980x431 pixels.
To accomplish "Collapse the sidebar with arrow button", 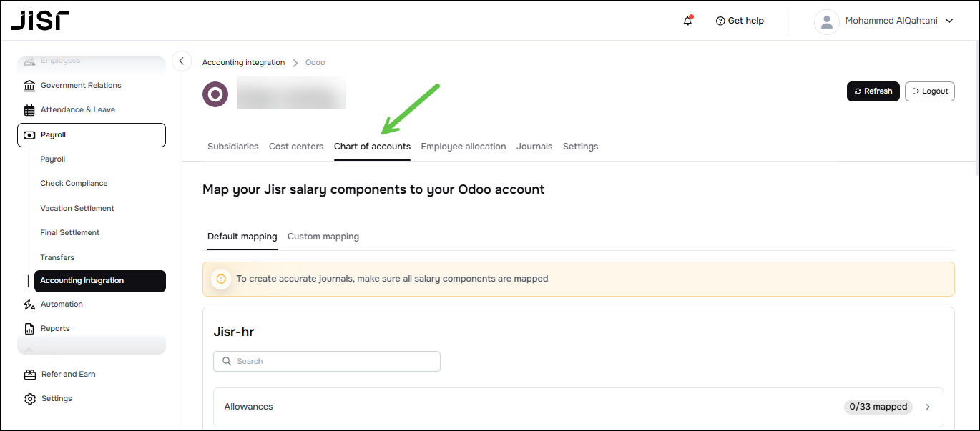I will (x=182, y=61).
